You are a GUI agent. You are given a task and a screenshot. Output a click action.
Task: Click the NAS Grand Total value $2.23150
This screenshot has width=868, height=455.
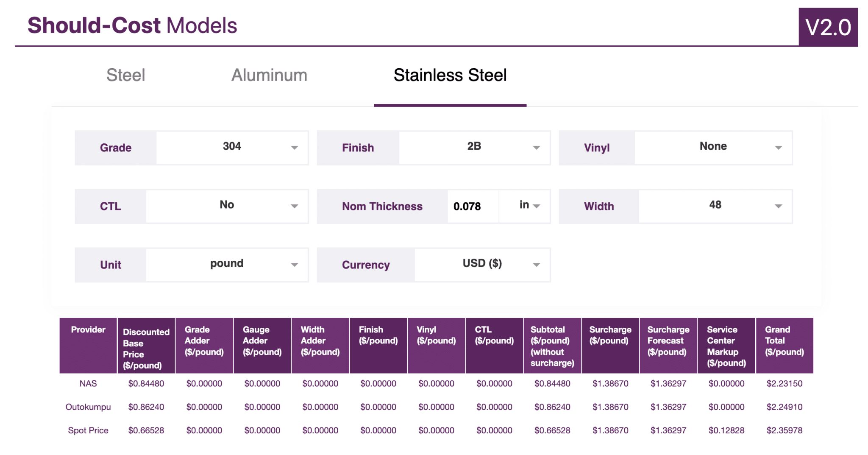pyautogui.click(x=785, y=383)
